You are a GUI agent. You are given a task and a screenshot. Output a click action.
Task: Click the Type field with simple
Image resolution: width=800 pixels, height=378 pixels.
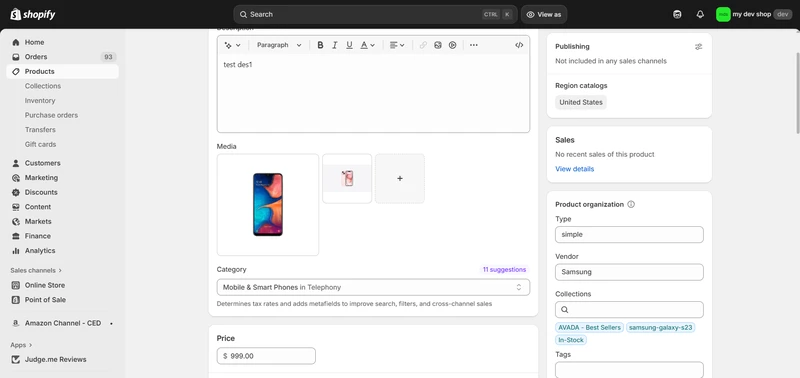coord(629,235)
